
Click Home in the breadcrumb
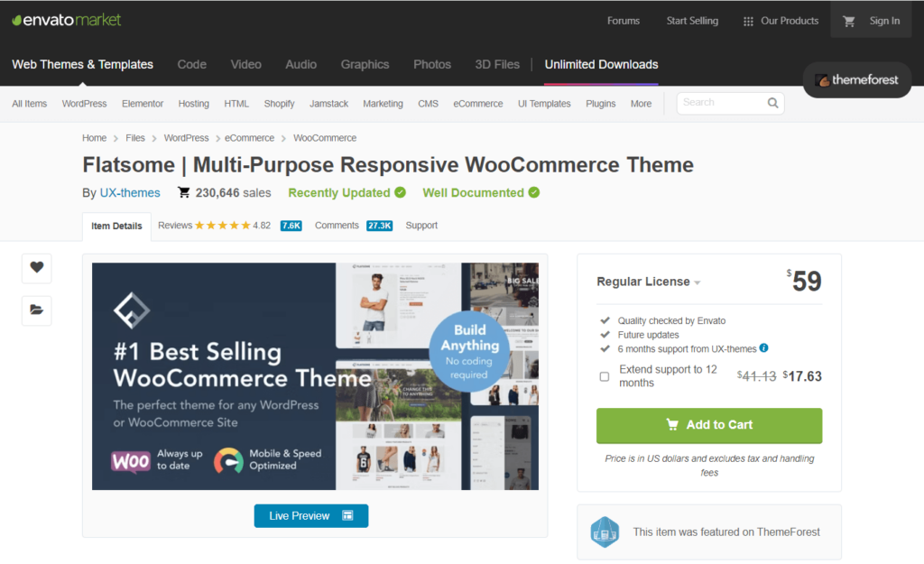pyautogui.click(x=94, y=138)
